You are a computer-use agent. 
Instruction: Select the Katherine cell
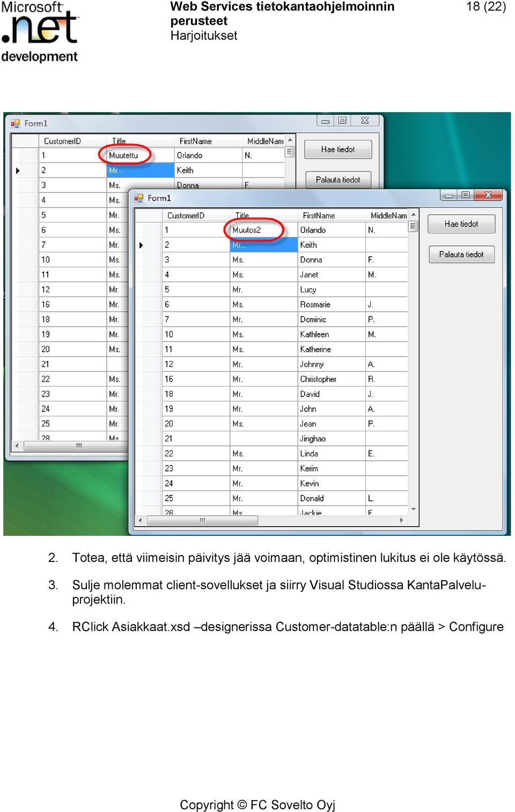(x=332, y=349)
